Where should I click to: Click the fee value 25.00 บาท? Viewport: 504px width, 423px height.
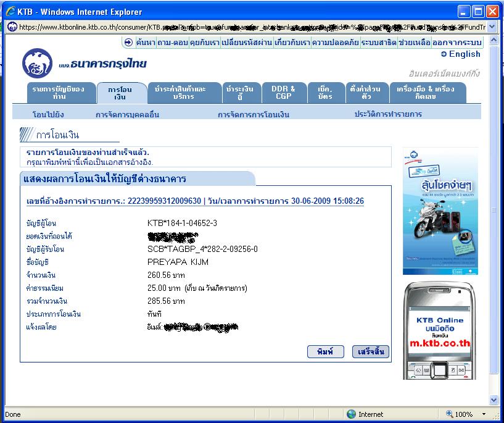164,288
